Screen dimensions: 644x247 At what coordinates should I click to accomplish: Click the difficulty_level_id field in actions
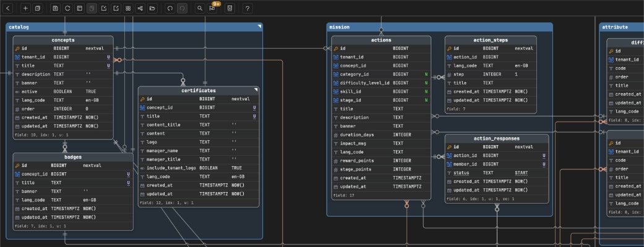[x=381, y=83]
